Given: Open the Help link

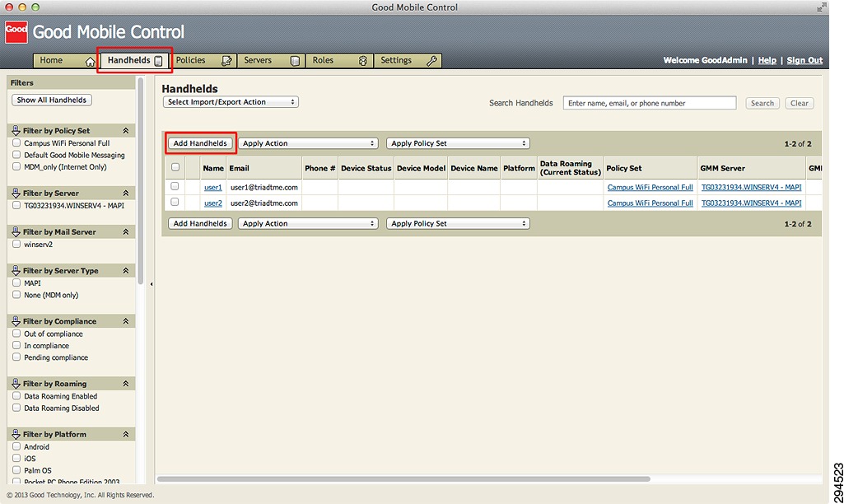Looking at the screenshot, I should click(x=767, y=60).
